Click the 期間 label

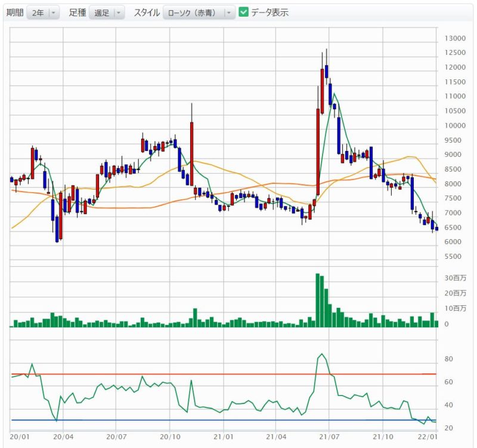[15, 13]
